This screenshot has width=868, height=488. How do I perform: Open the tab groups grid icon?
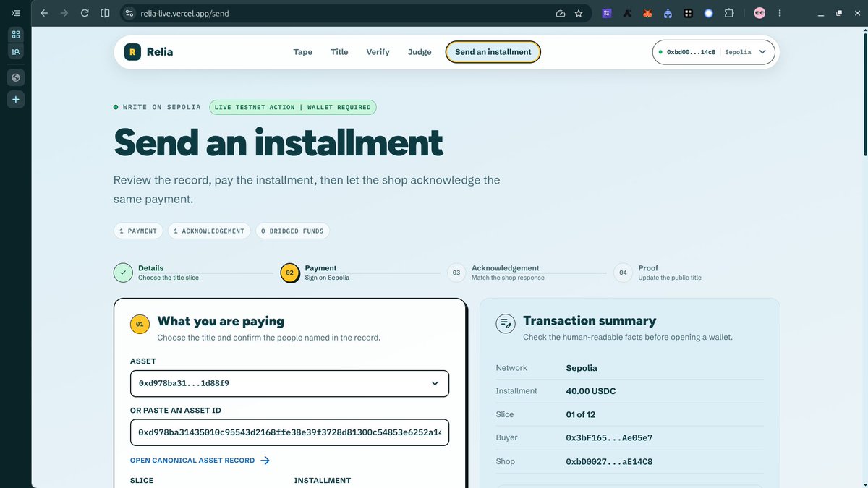16,34
